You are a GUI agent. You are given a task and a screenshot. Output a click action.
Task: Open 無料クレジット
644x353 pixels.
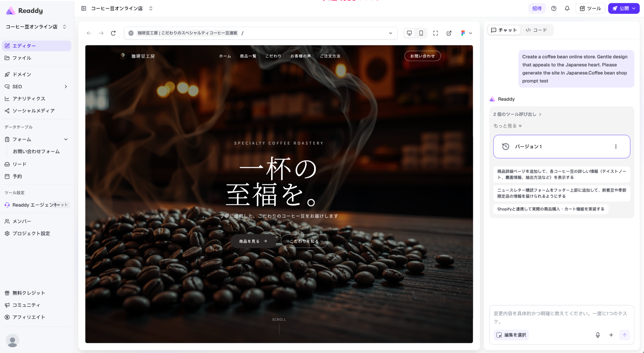pyautogui.click(x=36, y=293)
